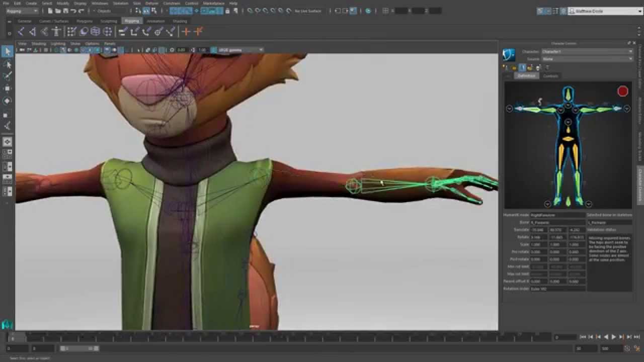The width and height of the screenshot is (644, 362).
Task: Click the Bone name input field
Action: click(557, 222)
